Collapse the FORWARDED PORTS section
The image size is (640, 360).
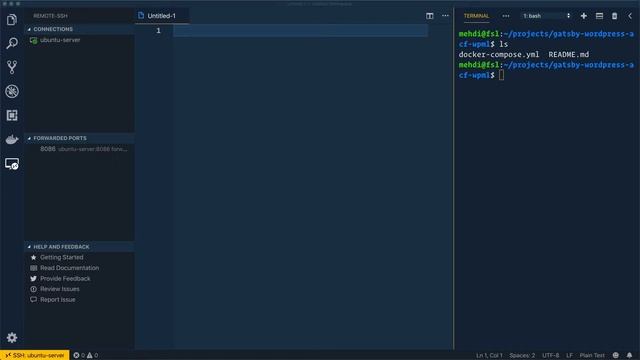[80, 138]
